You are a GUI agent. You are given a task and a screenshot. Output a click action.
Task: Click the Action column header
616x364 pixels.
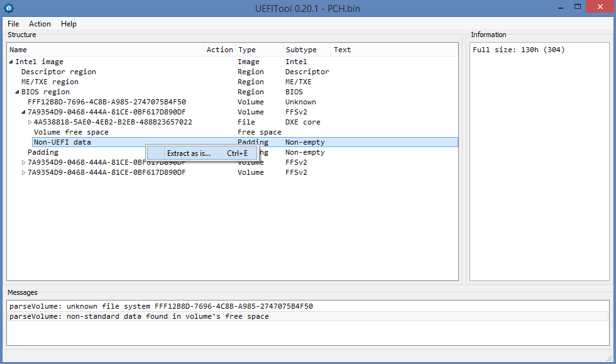pyautogui.click(x=219, y=50)
